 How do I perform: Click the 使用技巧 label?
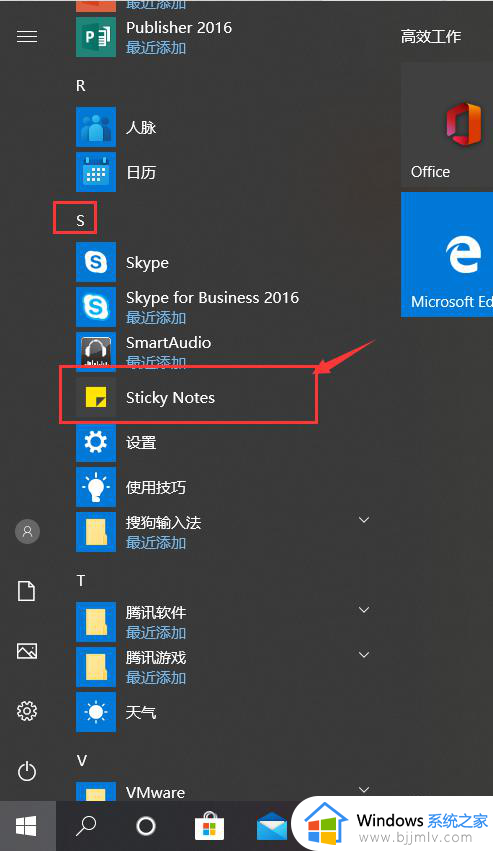[x=156, y=487]
